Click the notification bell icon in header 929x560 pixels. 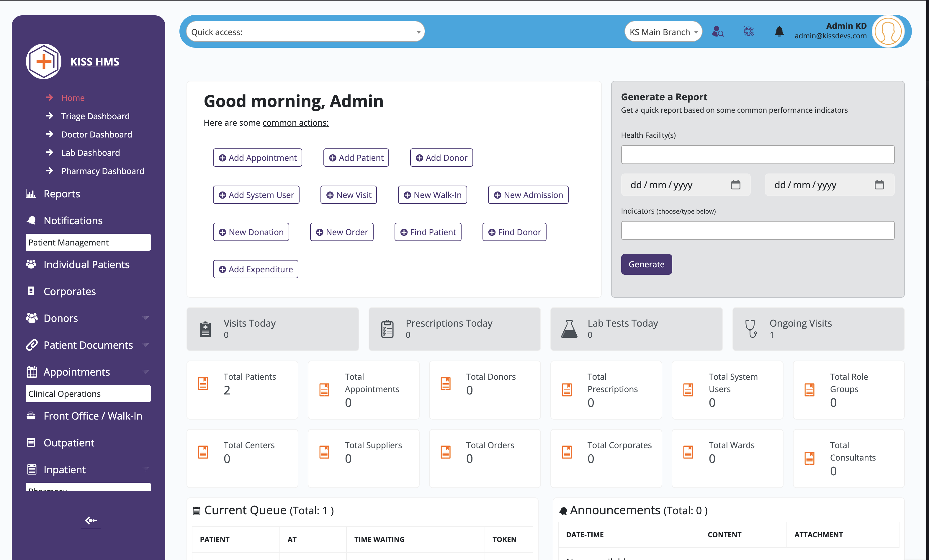[x=779, y=32]
